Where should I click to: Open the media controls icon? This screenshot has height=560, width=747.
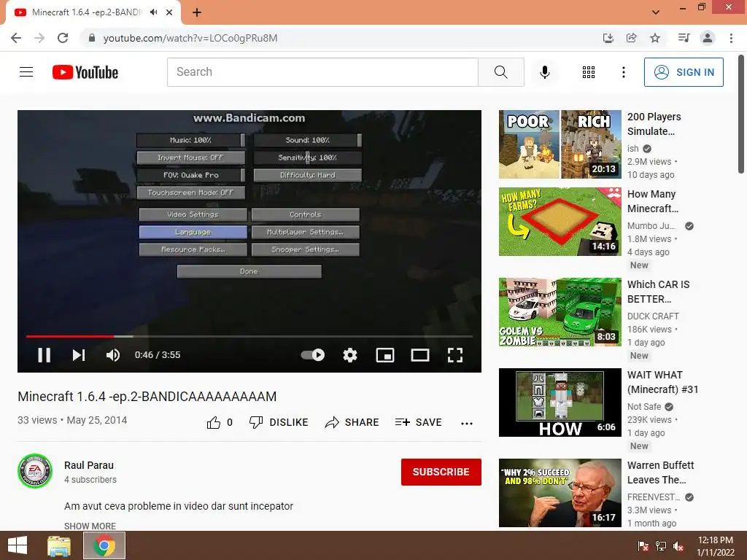click(x=684, y=38)
